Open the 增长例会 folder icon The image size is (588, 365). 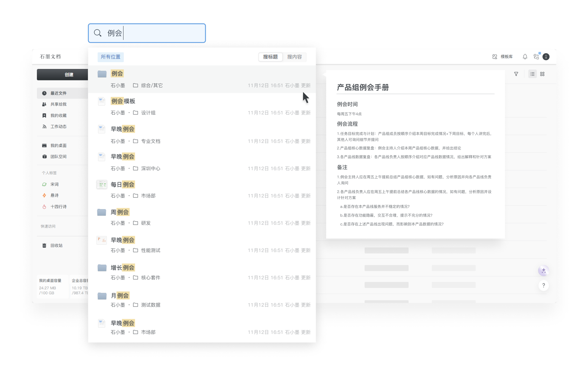click(102, 268)
